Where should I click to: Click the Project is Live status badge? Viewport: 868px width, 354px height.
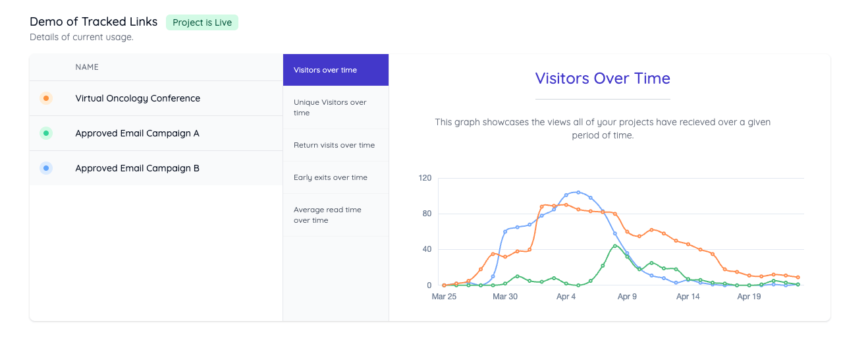click(202, 22)
